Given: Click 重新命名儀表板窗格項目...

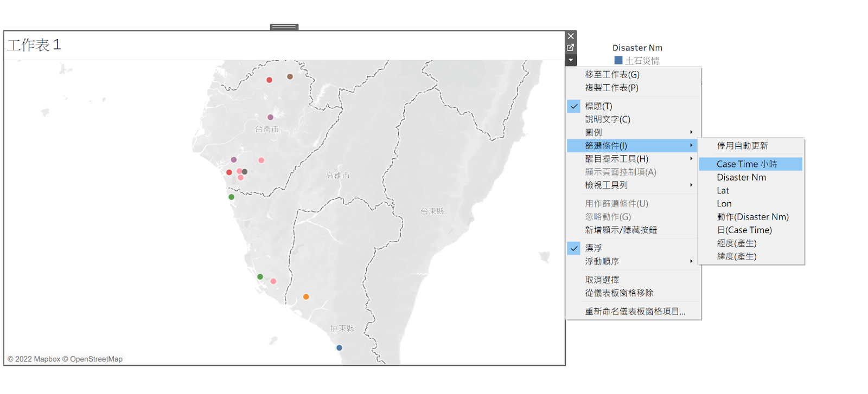Looking at the screenshot, I should click(x=632, y=312).
